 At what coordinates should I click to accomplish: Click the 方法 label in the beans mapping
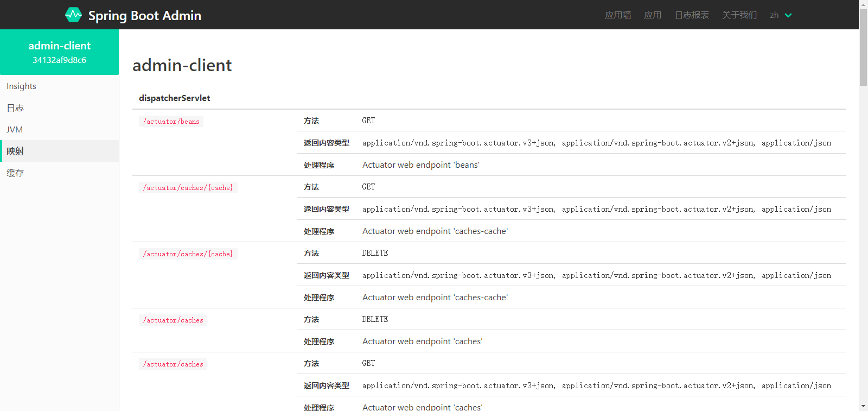[x=311, y=121]
